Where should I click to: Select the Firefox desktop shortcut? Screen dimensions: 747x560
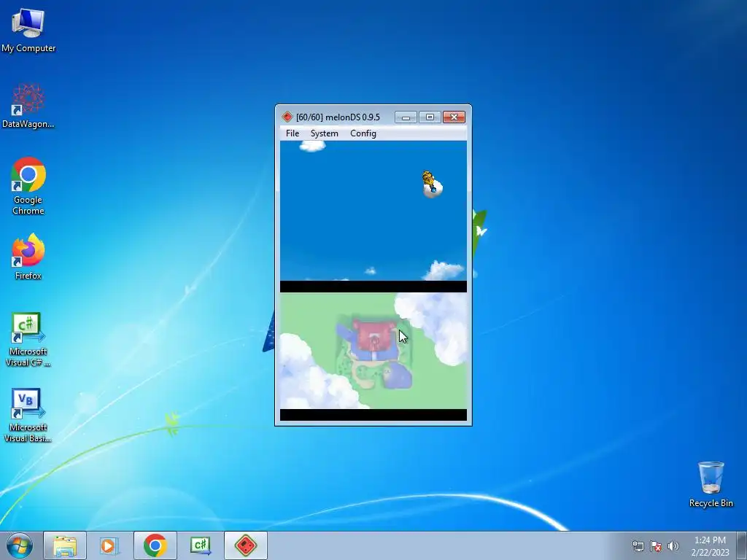28,257
